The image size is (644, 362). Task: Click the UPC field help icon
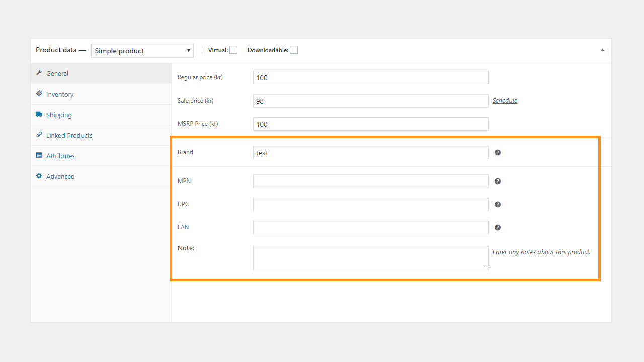(x=498, y=204)
